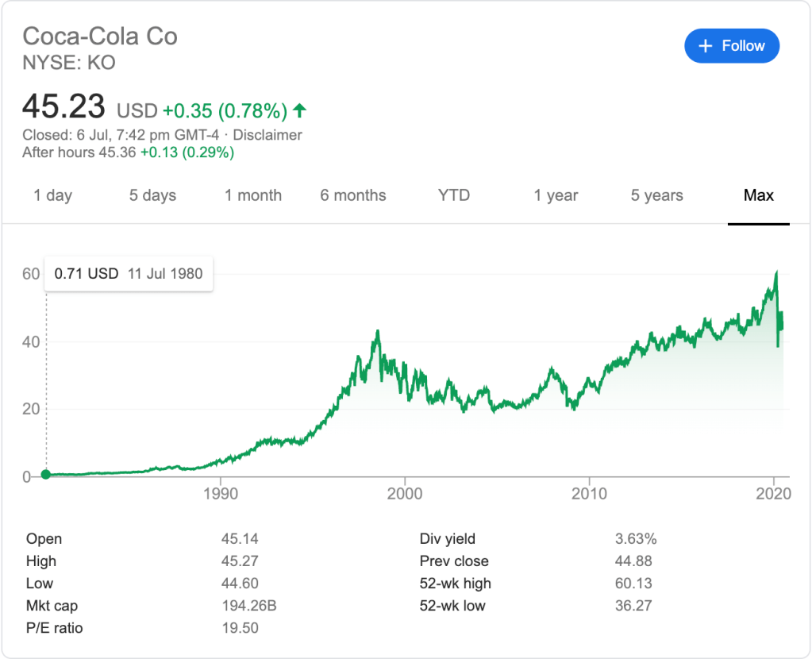
Task: Click the Mkt cap value 194.26B
Action: (x=248, y=606)
